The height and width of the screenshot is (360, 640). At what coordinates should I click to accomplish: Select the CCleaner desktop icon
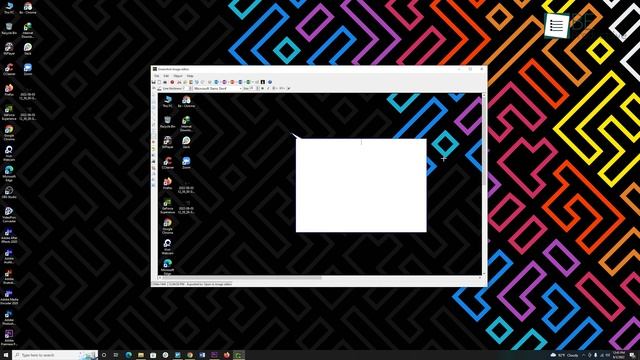tap(9, 69)
